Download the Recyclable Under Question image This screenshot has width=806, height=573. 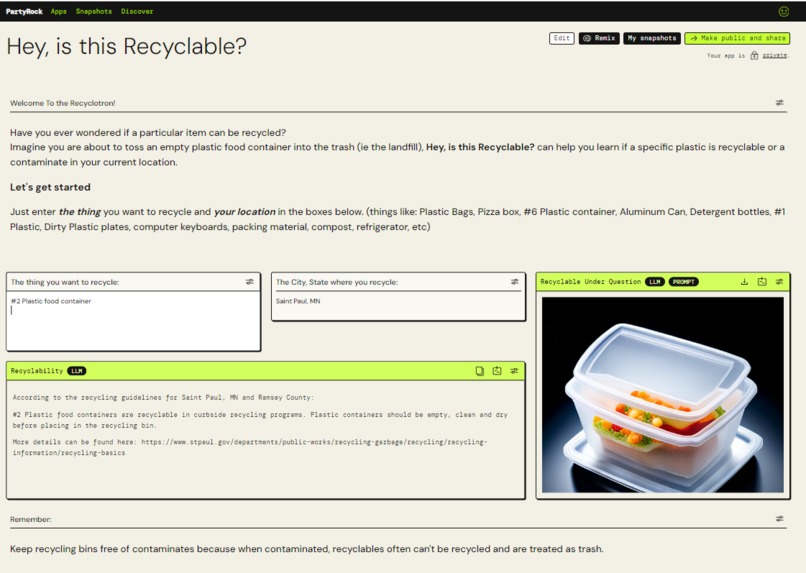(x=744, y=282)
